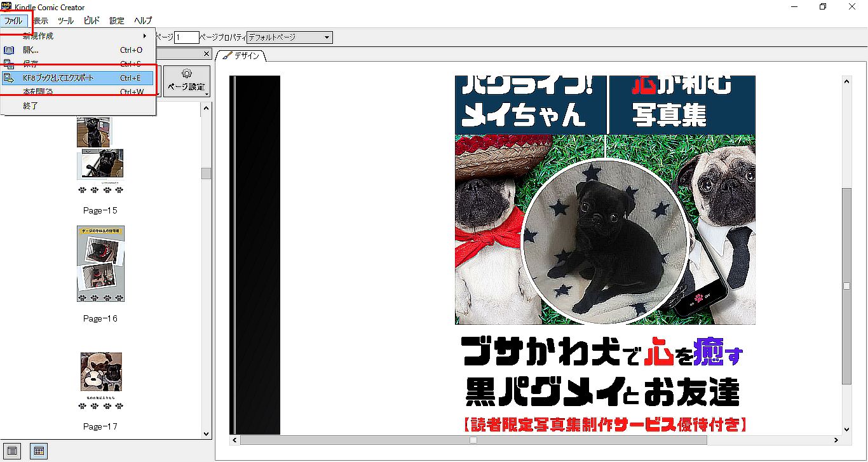Restore down the application window
868x462 pixels.
[x=824, y=6]
